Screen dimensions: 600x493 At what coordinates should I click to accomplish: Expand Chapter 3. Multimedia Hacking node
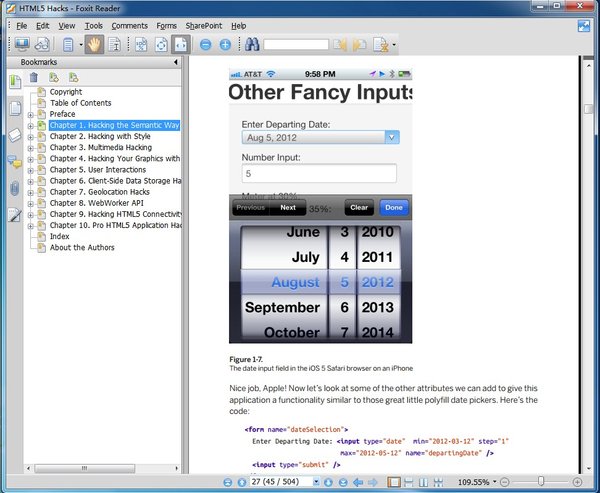tap(31, 148)
